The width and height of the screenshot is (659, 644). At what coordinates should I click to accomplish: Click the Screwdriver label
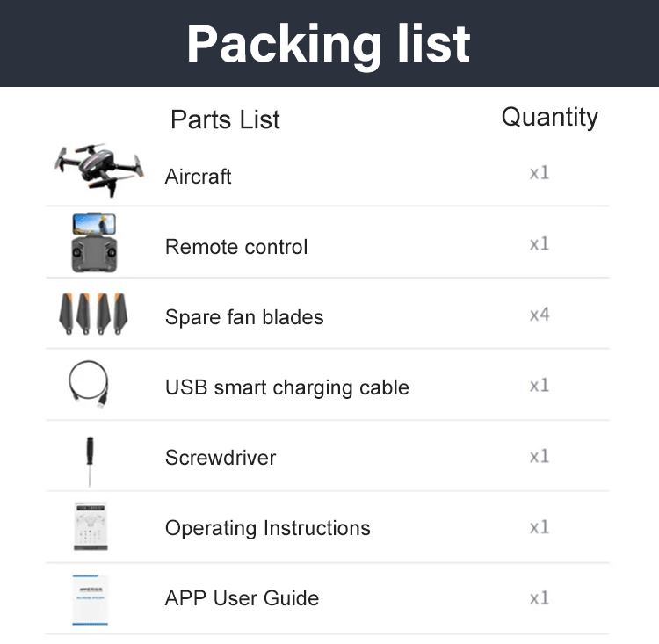[221, 458]
